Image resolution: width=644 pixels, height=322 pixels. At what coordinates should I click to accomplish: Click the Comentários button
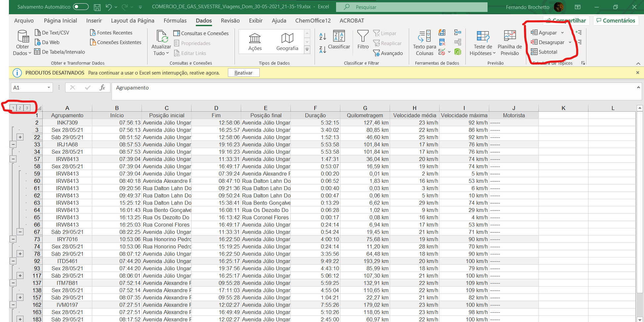(x=616, y=21)
